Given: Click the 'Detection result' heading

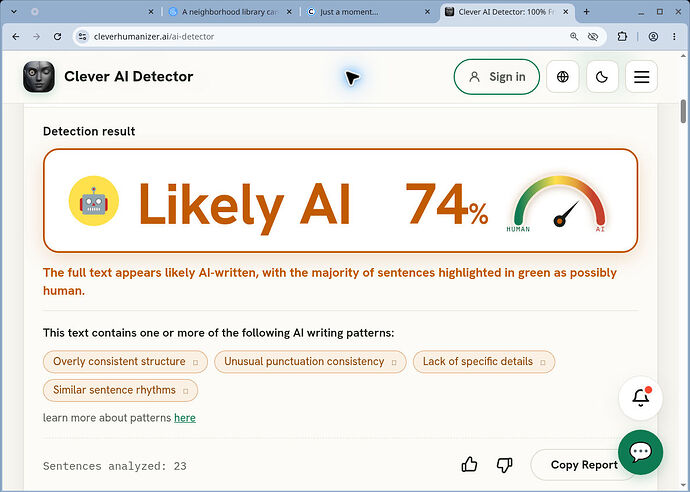Looking at the screenshot, I should tap(89, 131).
